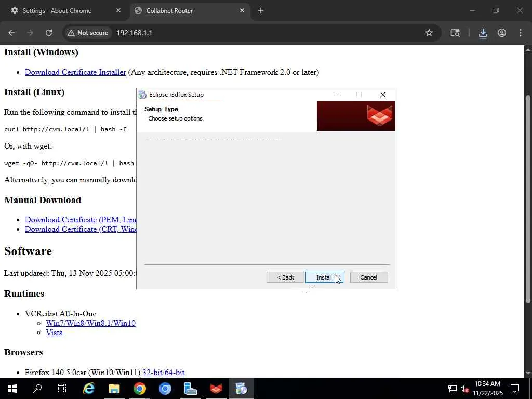Open the Chrome tab search lens icon
The image size is (532, 399).
pos(455,33)
